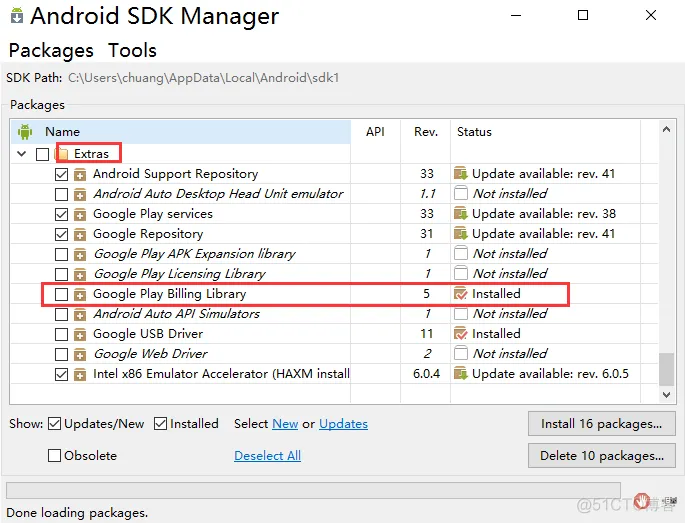Sort packages by the Name column header
The height and width of the screenshot is (523, 685).
181,132
